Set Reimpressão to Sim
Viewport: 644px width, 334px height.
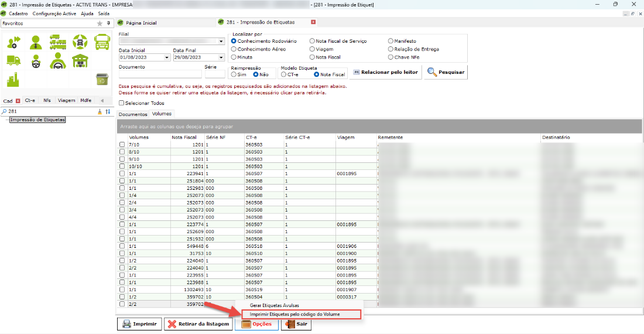[x=234, y=74]
